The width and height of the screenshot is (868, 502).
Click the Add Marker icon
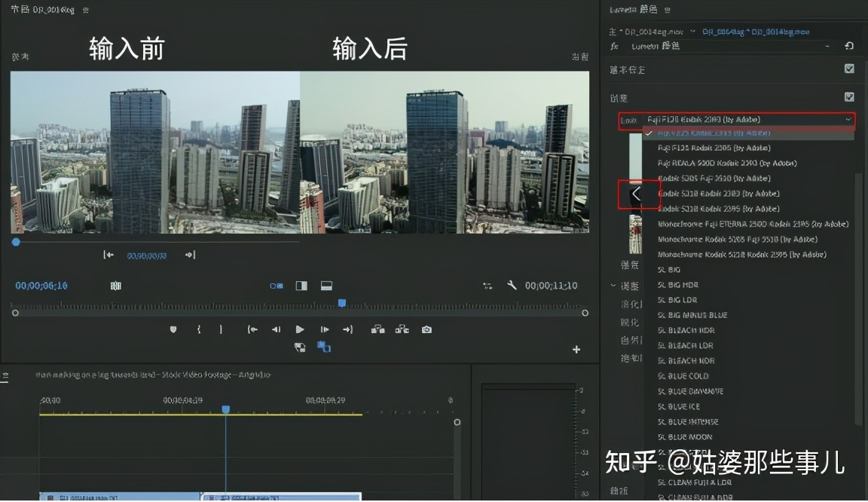(x=173, y=329)
